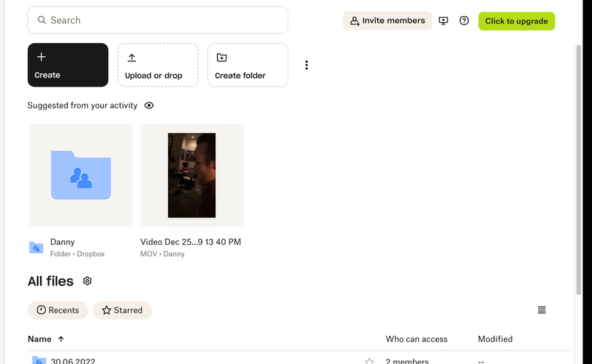Screen dimensions: 592x364
Task: Click the green Click to upgrade button
Action: (516, 21)
